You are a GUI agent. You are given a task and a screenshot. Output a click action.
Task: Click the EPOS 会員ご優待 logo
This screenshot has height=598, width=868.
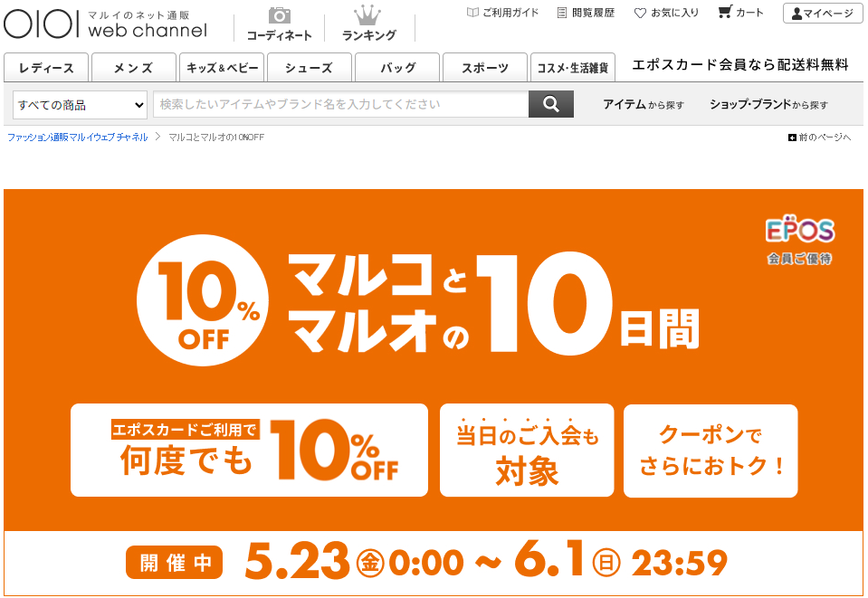[x=800, y=240]
